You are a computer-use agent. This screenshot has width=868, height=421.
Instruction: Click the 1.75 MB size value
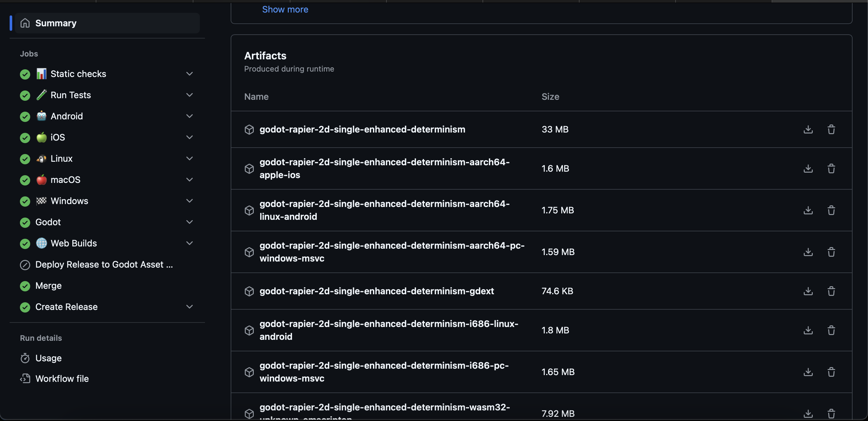point(558,210)
